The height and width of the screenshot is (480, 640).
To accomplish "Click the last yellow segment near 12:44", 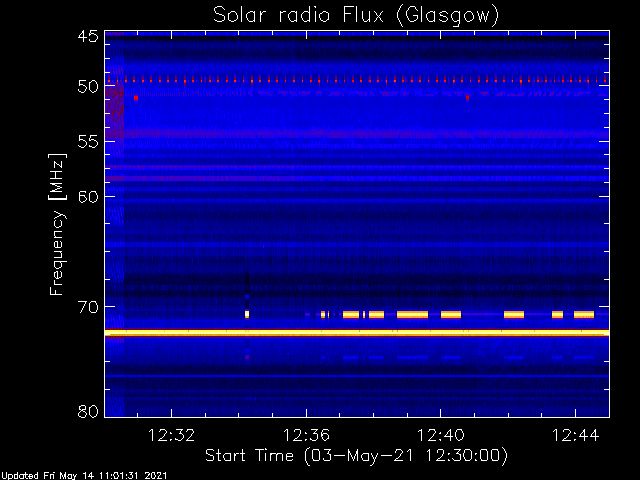I will pos(584,314).
